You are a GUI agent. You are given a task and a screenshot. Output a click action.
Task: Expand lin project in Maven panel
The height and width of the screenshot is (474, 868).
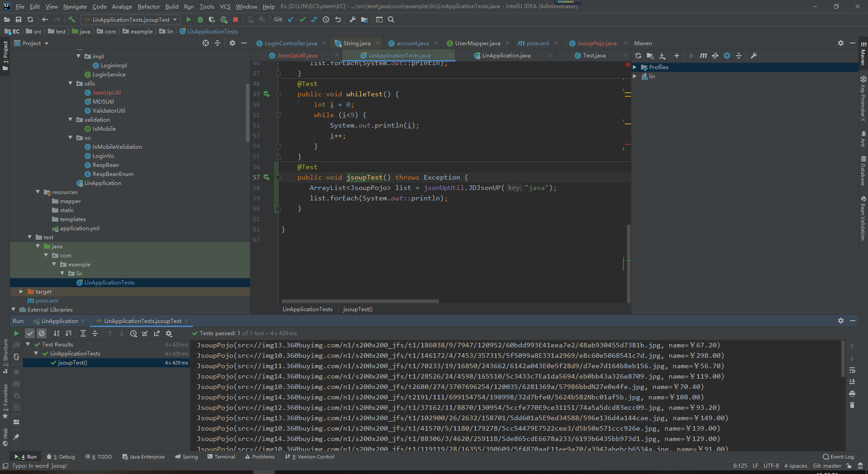click(x=635, y=76)
